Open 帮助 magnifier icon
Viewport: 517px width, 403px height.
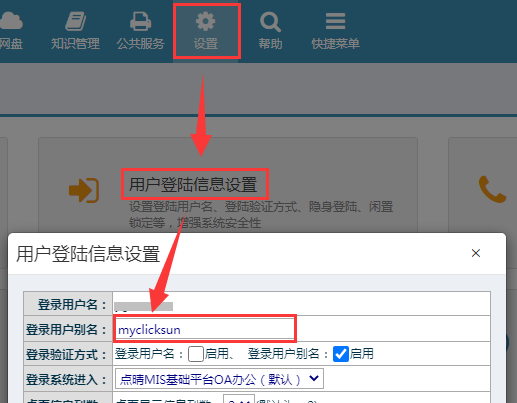270,22
